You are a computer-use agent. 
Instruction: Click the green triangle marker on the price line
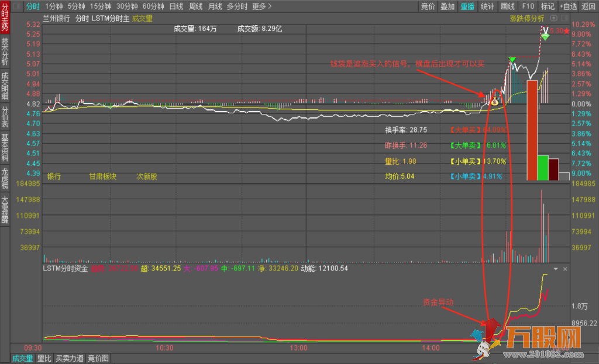click(512, 60)
